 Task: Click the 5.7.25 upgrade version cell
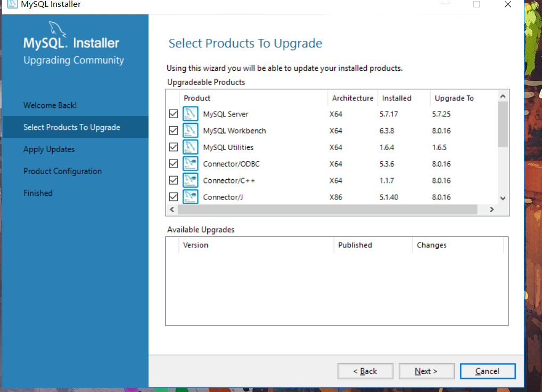coord(441,114)
